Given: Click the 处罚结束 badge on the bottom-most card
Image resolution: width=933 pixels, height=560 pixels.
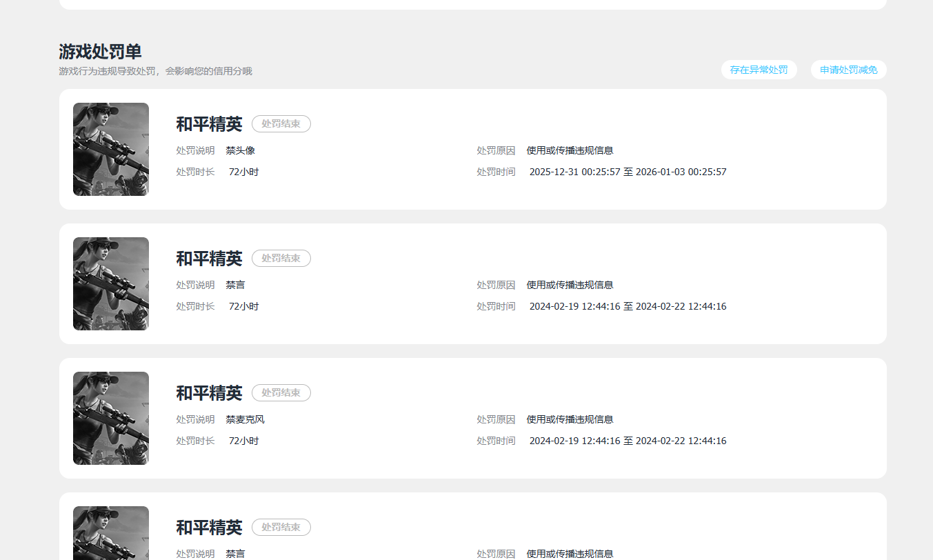Looking at the screenshot, I should [x=281, y=528].
